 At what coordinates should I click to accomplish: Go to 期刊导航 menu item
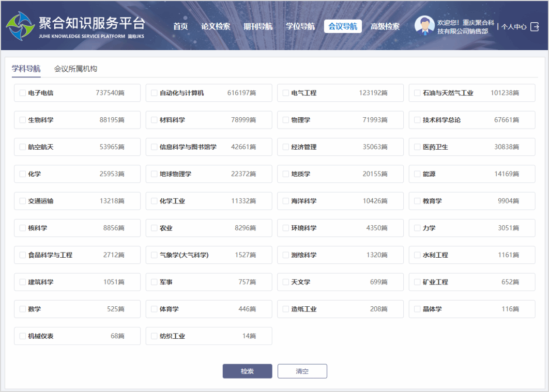pyautogui.click(x=258, y=26)
